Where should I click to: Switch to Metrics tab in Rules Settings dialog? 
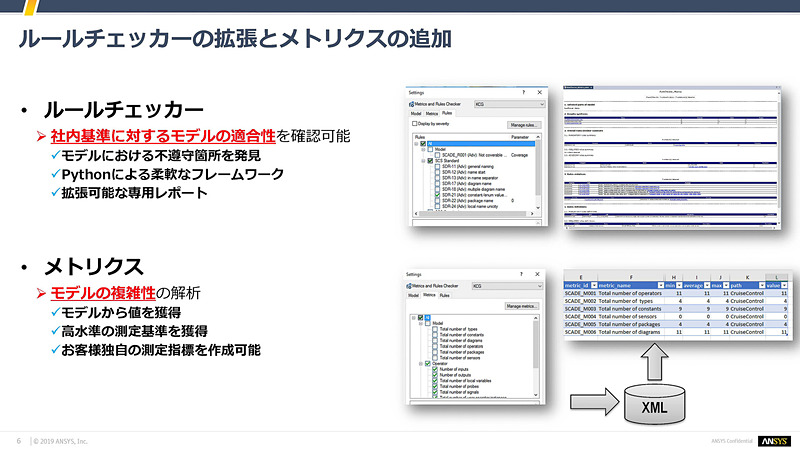pyautogui.click(x=432, y=113)
